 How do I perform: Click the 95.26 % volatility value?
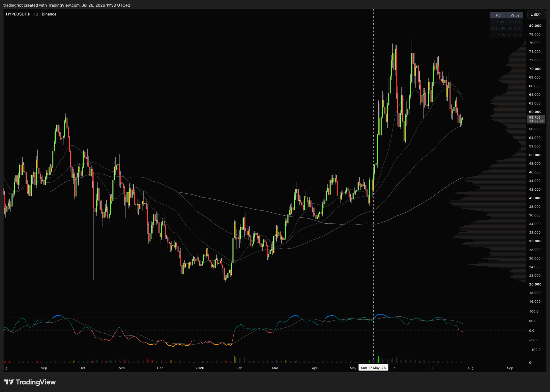pos(515,29)
